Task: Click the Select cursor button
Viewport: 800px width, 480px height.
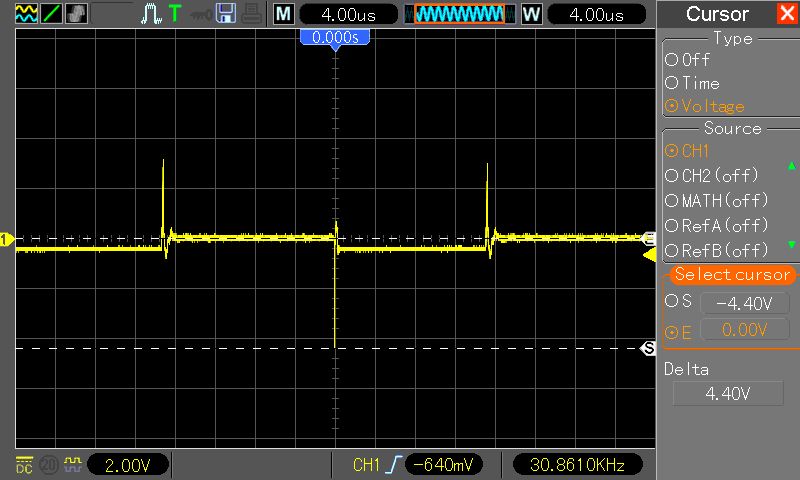Action: (732, 274)
